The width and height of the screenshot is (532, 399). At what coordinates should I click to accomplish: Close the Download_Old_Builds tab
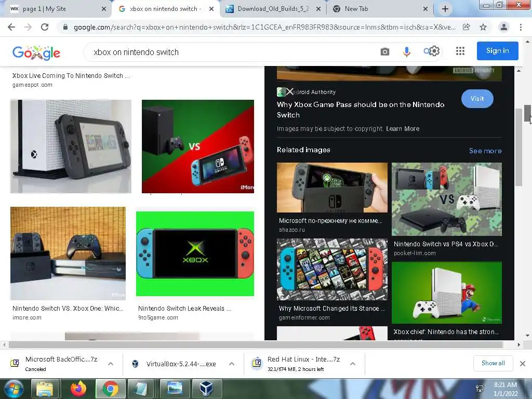coord(318,9)
